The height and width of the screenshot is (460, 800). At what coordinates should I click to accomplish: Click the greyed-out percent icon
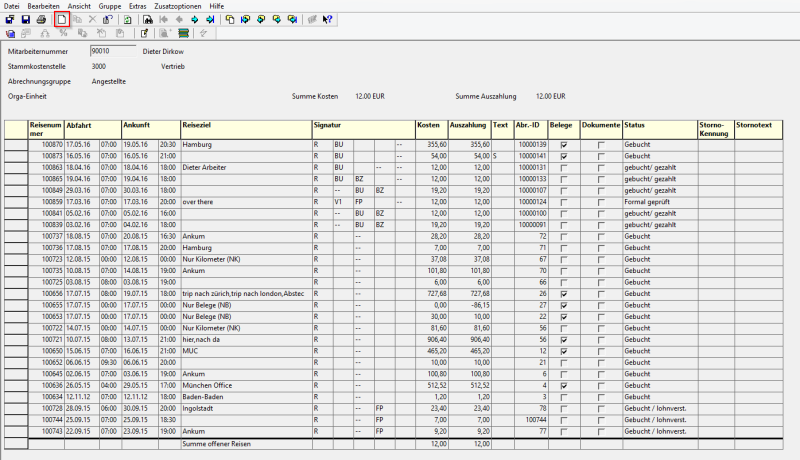[63, 34]
